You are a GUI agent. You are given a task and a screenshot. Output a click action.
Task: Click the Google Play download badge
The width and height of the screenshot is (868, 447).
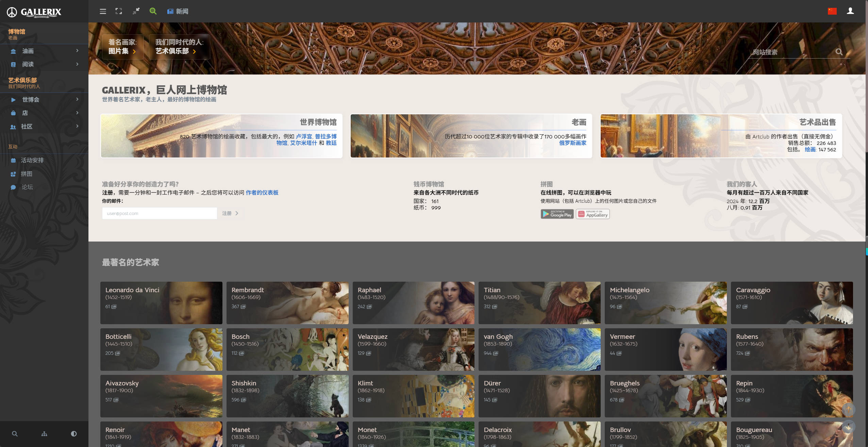pos(557,214)
